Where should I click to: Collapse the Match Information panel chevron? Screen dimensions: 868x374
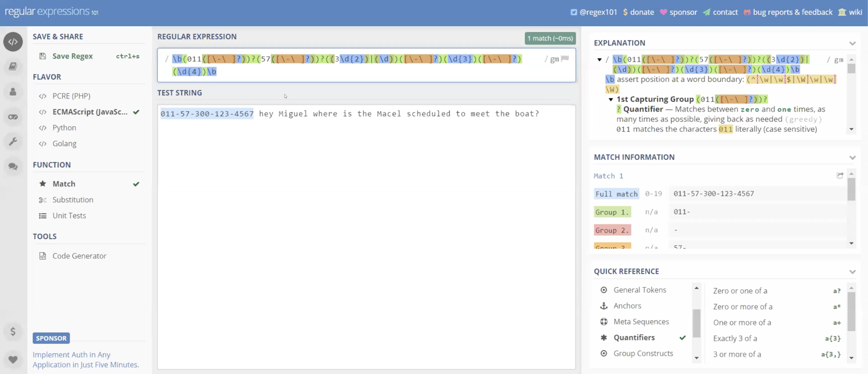[852, 157]
